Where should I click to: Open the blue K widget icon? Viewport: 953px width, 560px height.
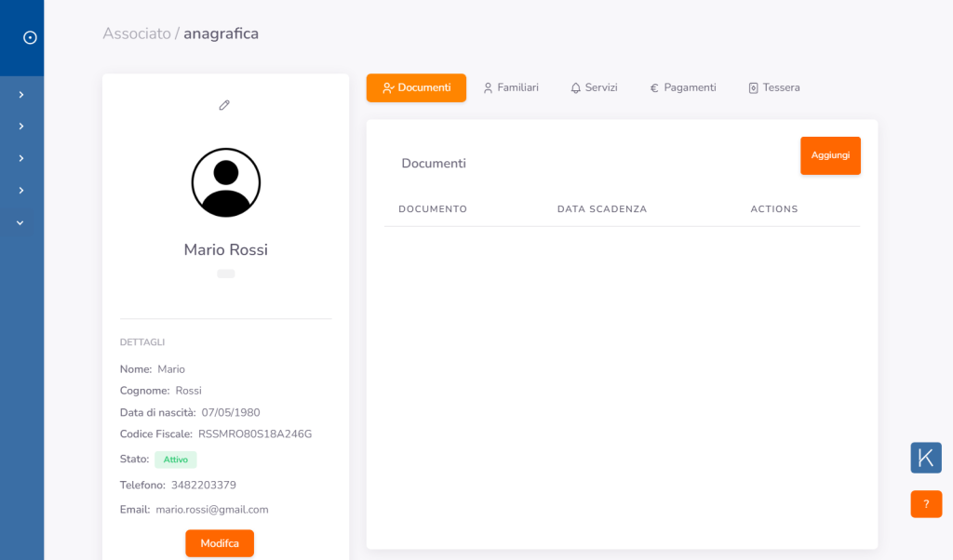(926, 458)
